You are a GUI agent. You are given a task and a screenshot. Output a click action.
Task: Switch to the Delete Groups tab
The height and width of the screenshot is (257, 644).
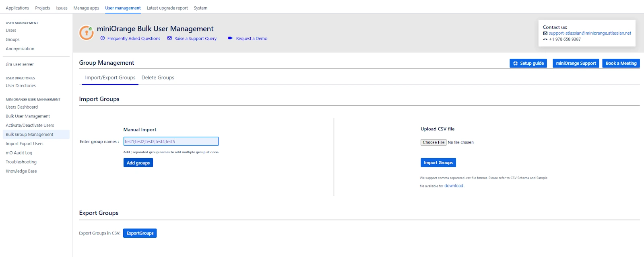tap(158, 78)
